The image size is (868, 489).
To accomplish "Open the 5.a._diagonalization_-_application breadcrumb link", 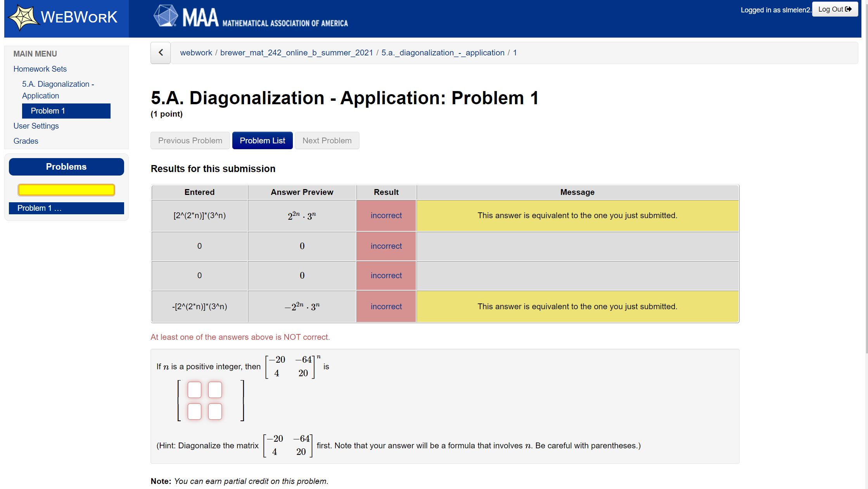I will pos(443,53).
